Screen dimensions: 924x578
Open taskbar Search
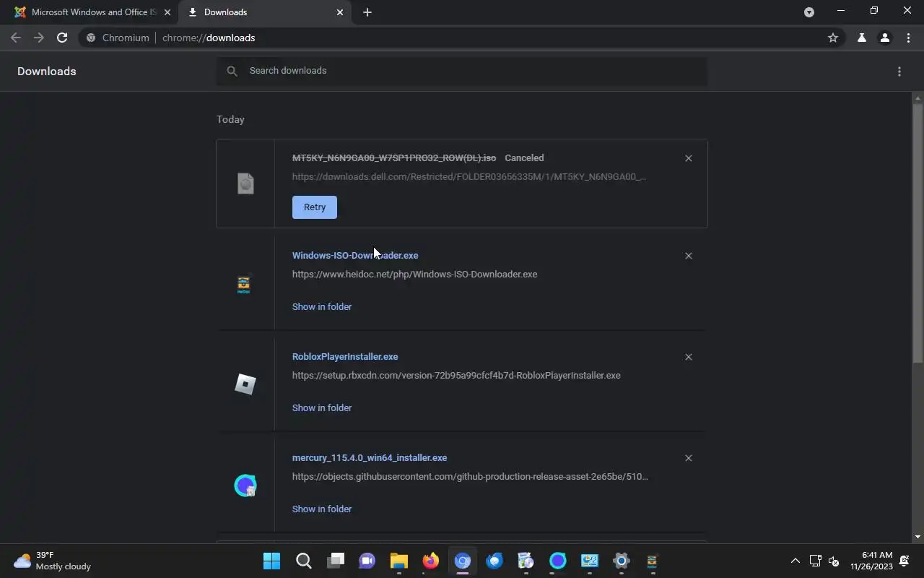click(304, 561)
